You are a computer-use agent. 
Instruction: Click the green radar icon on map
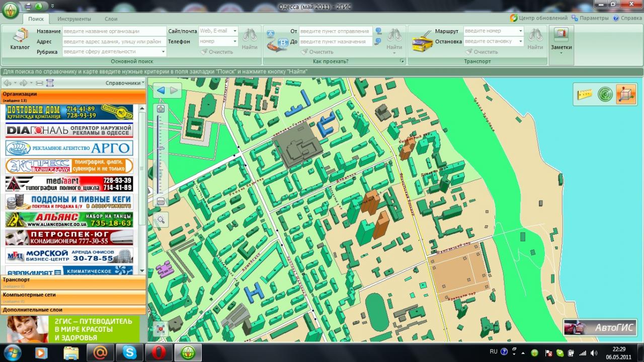pyautogui.click(x=605, y=95)
